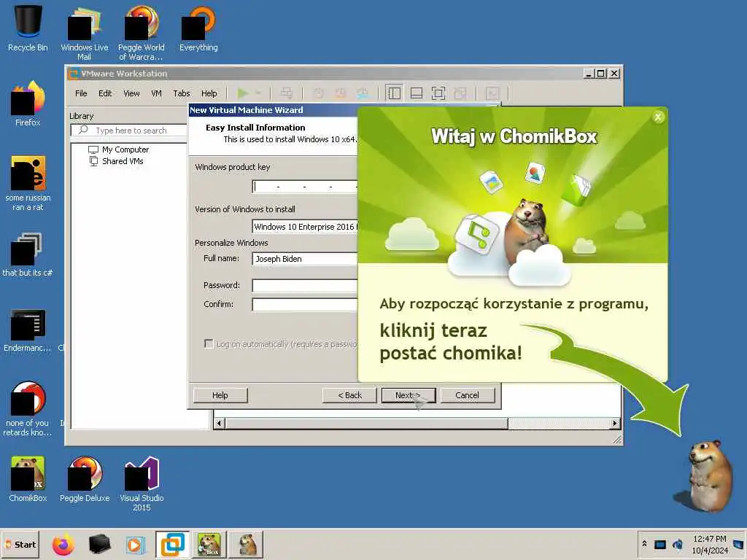Viewport: 747px width, 560px height.
Task: Click the wizard Help button
Action: [x=220, y=395]
